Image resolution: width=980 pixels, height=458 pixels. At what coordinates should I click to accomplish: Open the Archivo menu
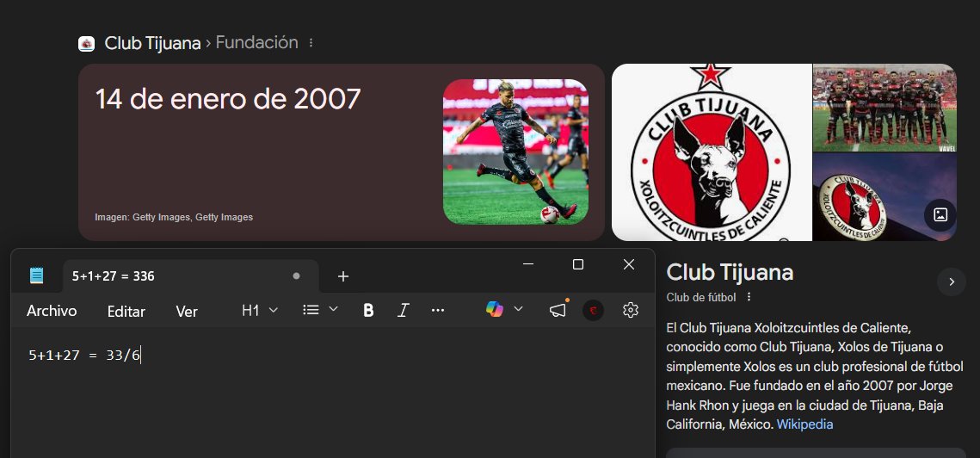click(52, 311)
